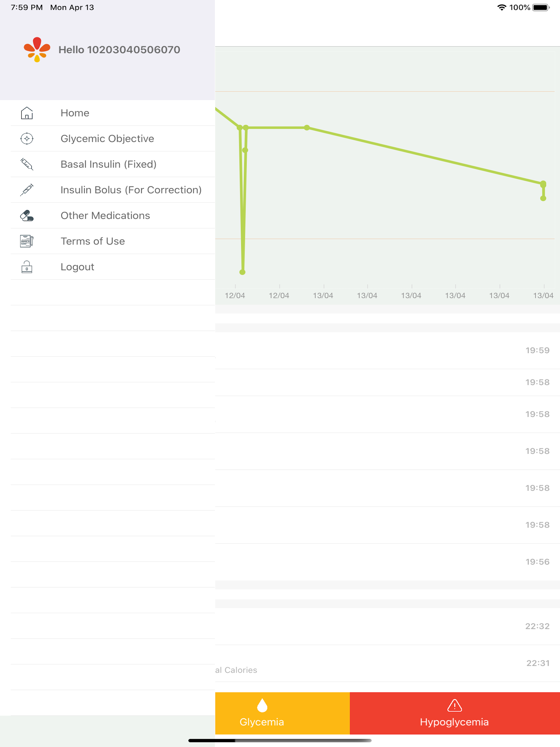The image size is (560, 747).
Task: Tap the Insulin Bolus syringe icon
Action: pos(27,190)
